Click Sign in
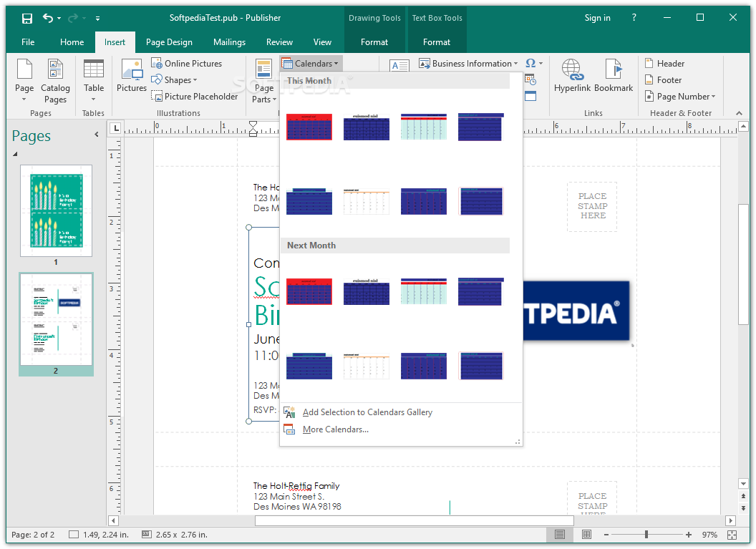The height and width of the screenshot is (549, 756). 597,18
